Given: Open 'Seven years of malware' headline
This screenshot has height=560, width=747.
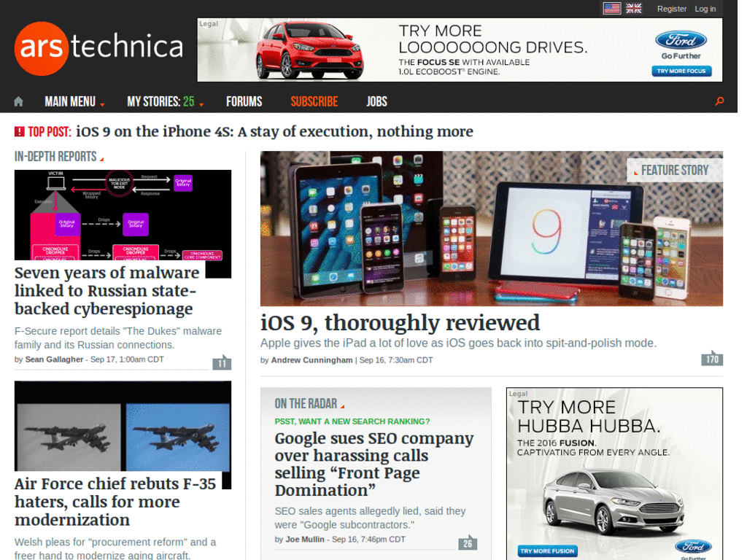Looking at the screenshot, I should click(107, 290).
